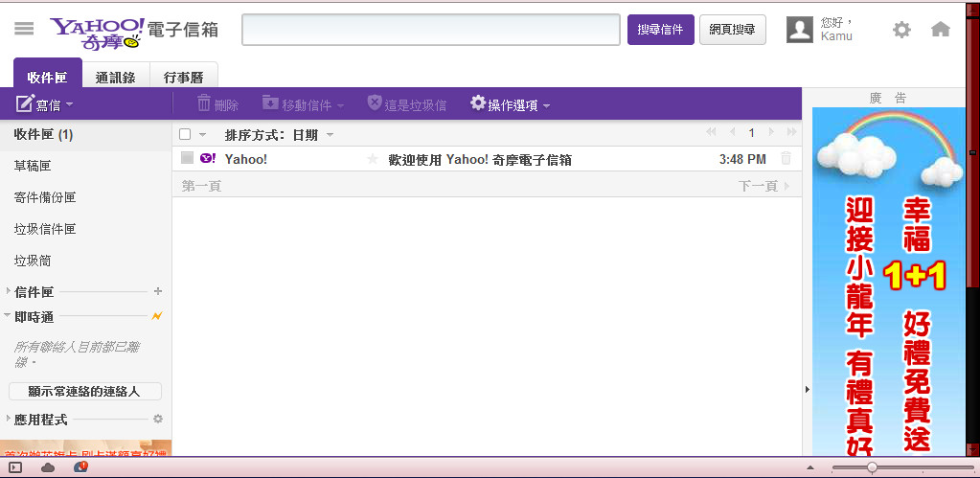
Task: Open dropdown arrow beside select-all checkbox
Action: pos(202,134)
